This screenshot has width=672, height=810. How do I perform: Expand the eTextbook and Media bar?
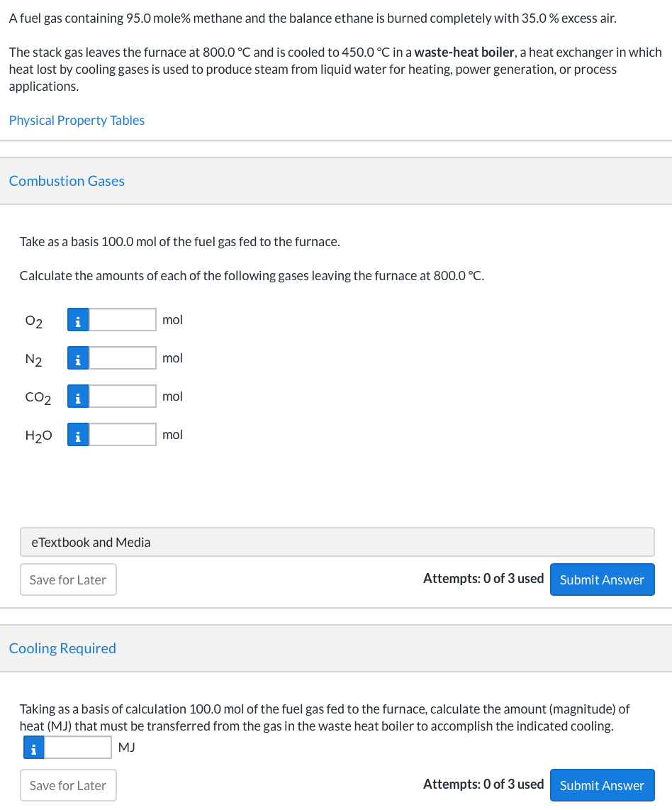pos(337,542)
